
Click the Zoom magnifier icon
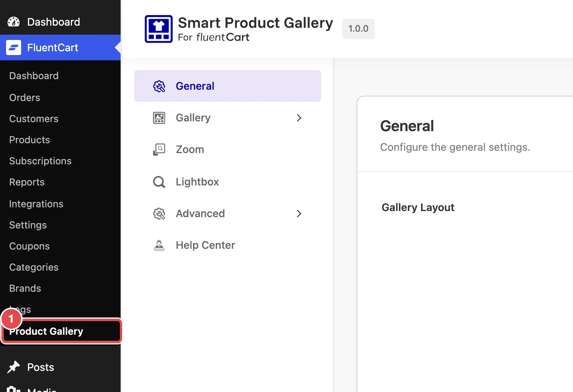point(159,150)
